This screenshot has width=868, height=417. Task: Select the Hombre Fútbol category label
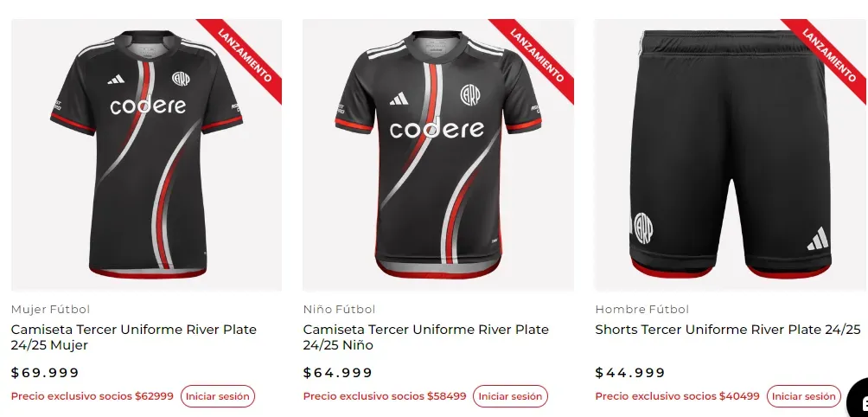[x=642, y=309]
